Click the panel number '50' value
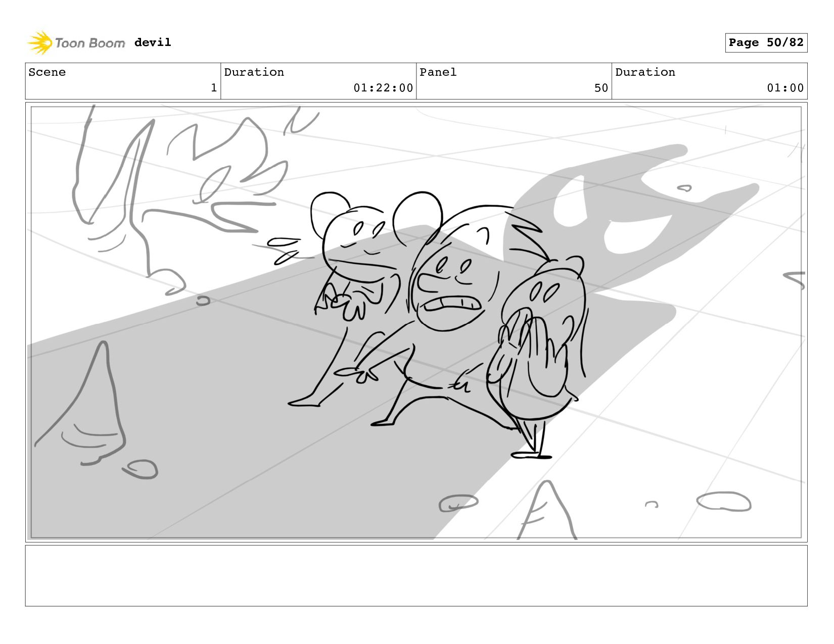Image resolution: width=834 pixels, height=644 pixels. (601, 88)
